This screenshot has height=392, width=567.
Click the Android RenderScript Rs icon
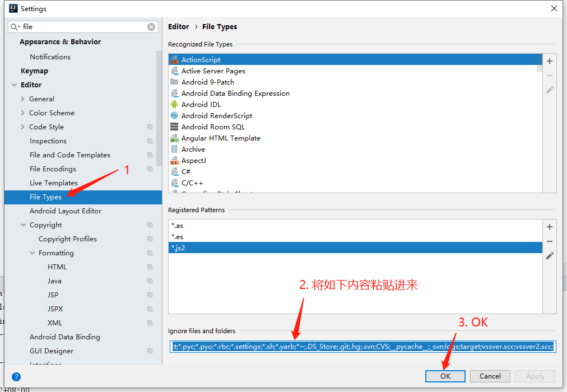coord(174,115)
